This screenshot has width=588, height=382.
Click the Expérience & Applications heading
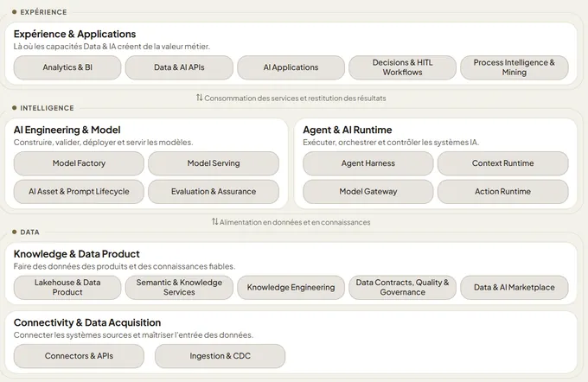point(74,34)
